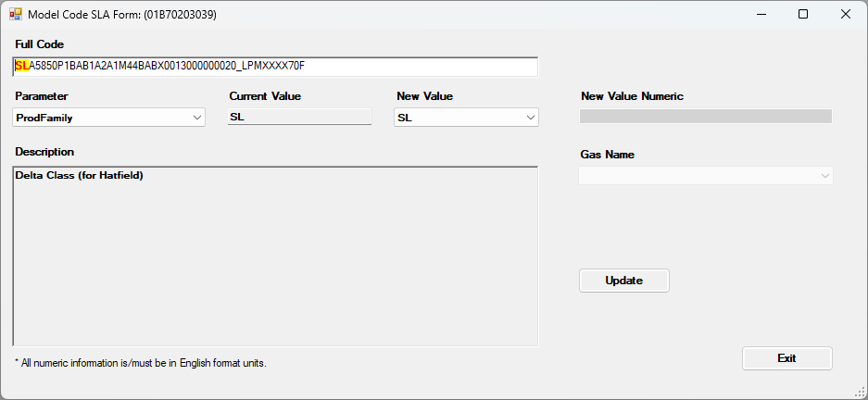Image resolution: width=868 pixels, height=400 pixels.
Task: Open the Gas Name dropdown
Action: click(x=706, y=175)
